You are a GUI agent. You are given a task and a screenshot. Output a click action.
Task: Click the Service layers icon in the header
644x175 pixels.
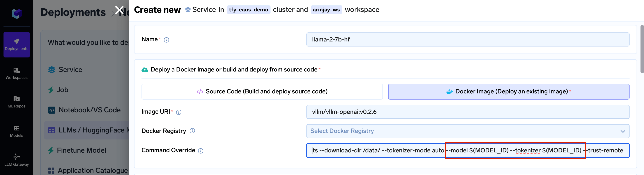(188, 10)
